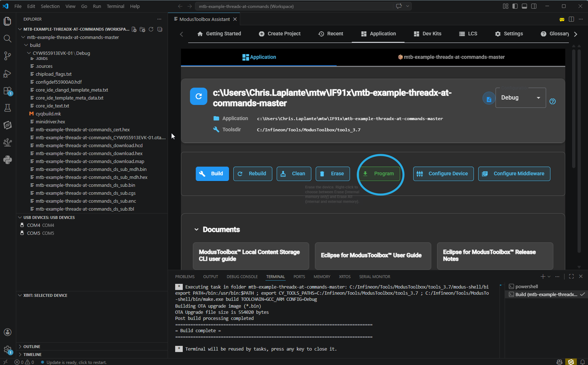Image resolution: width=588 pixels, height=365 pixels.
Task: Open the Testing flask view
Action: pyautogui.click(x=7, y=108)
